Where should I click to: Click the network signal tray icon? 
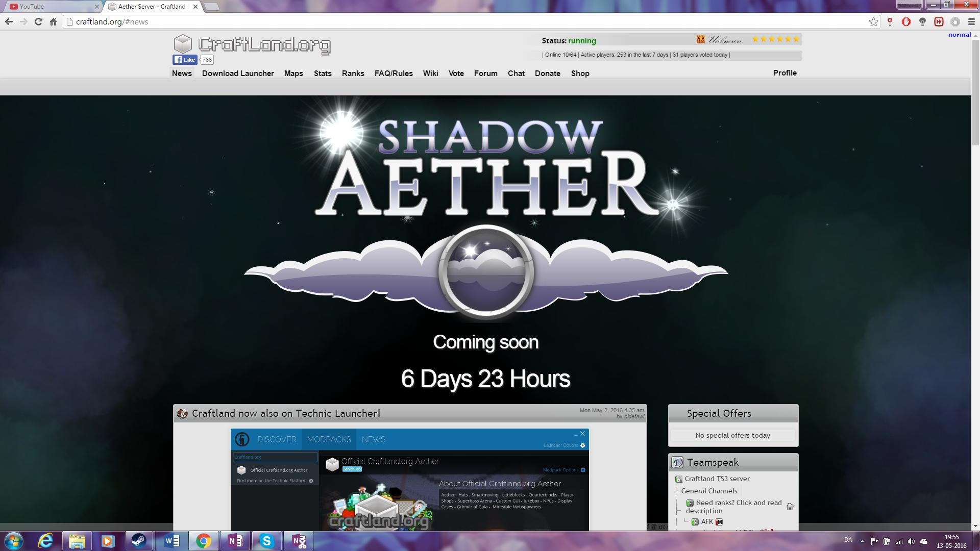[x=899, y=541]
